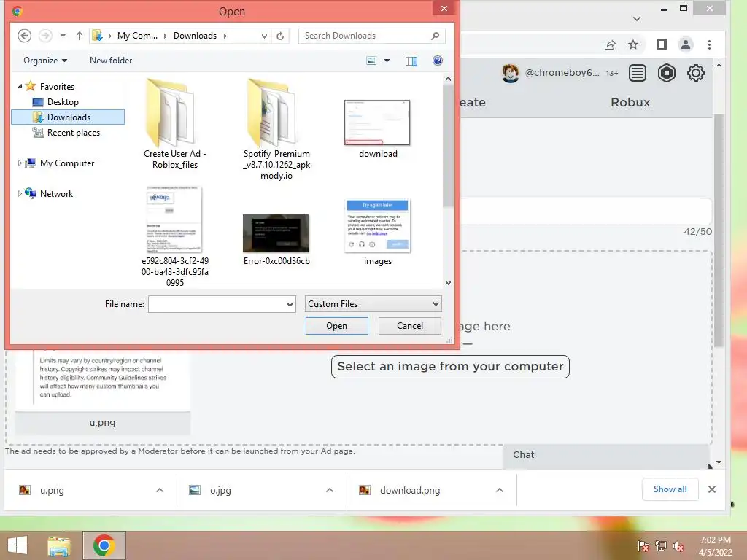Open o.jpg download options chevron

330,490
